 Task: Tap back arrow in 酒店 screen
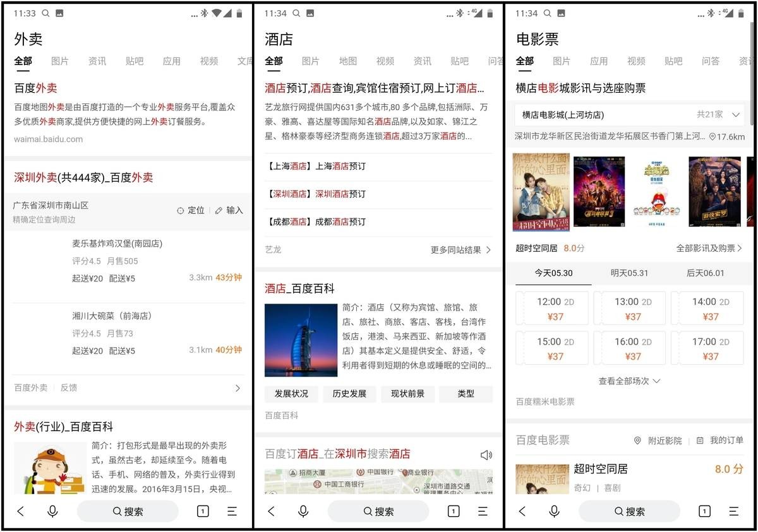click(271, 511)
